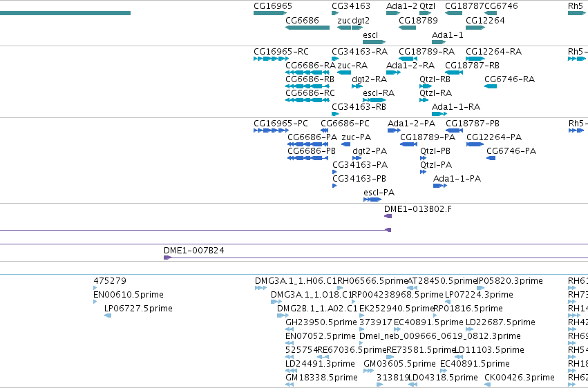Select transcript CG6746-RA
This screenshot has width=588, height=388.
[491, 86]
